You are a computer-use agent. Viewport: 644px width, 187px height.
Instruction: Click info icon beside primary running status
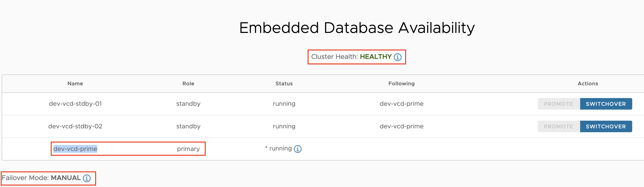(x=297, y=149)
